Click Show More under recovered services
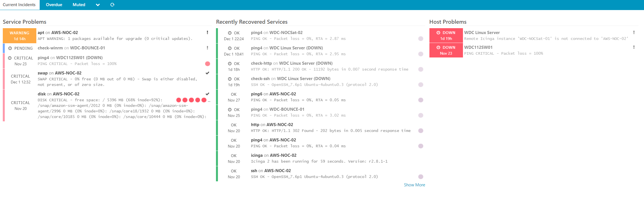This screenshot has height=212, width=644. pyautogui.click(x=414, y=185)
